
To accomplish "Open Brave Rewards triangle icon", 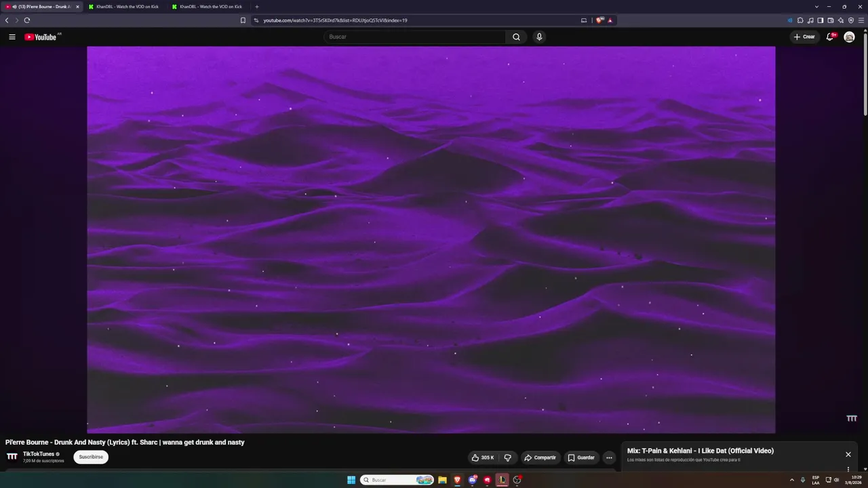I will [610, 20].
